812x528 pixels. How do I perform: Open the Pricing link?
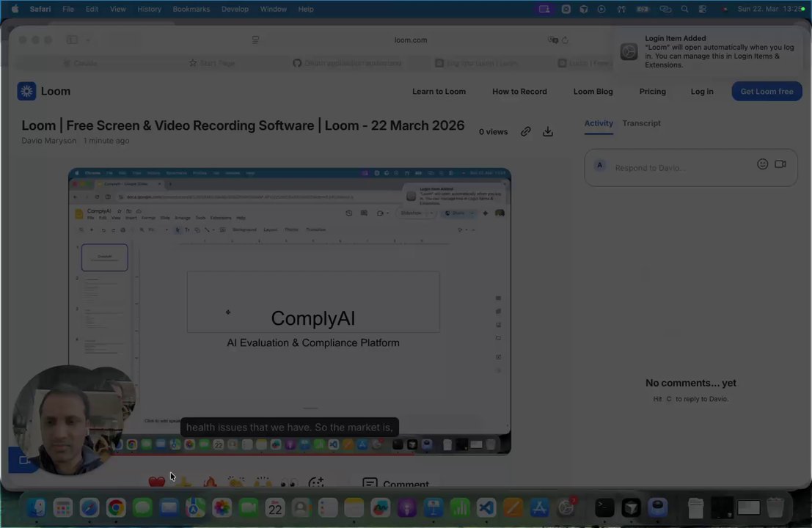(x=652, y=91)
